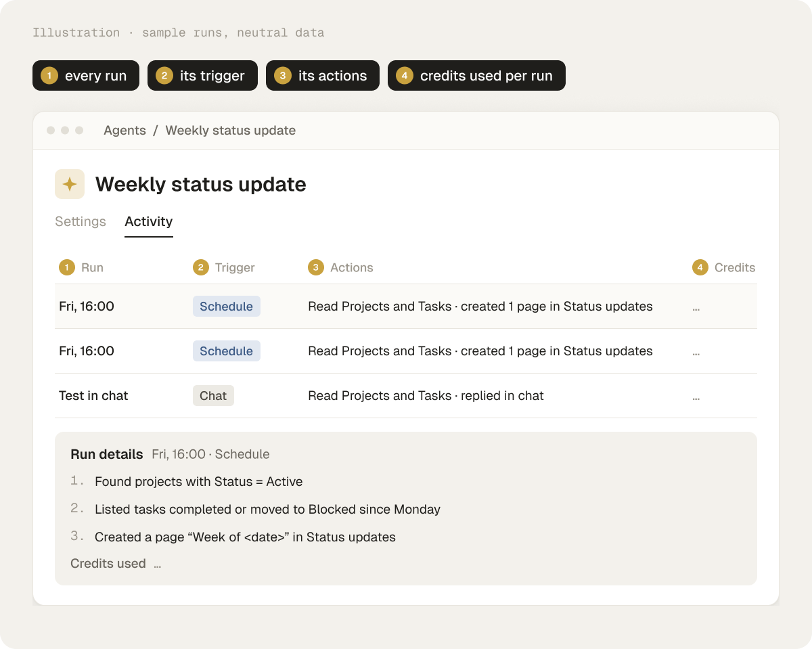
Task: Open the Agents breadcrumb link
Action: click(x=125, y=131)
